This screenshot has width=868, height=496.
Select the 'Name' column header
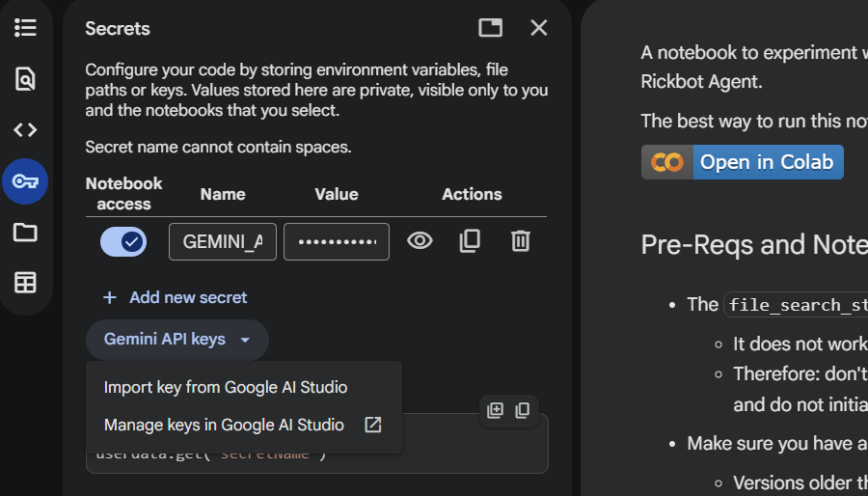pos(223,194)
